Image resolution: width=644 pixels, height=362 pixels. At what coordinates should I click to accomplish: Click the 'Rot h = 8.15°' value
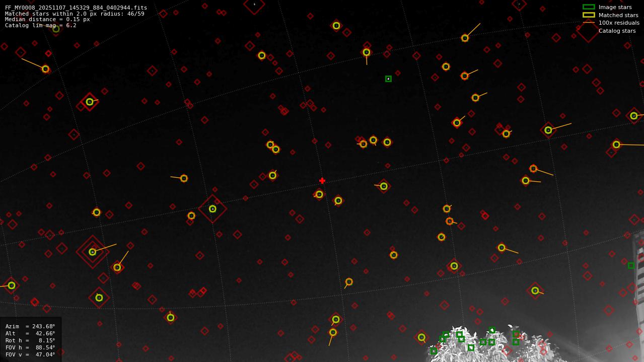[x=30, y=340]
